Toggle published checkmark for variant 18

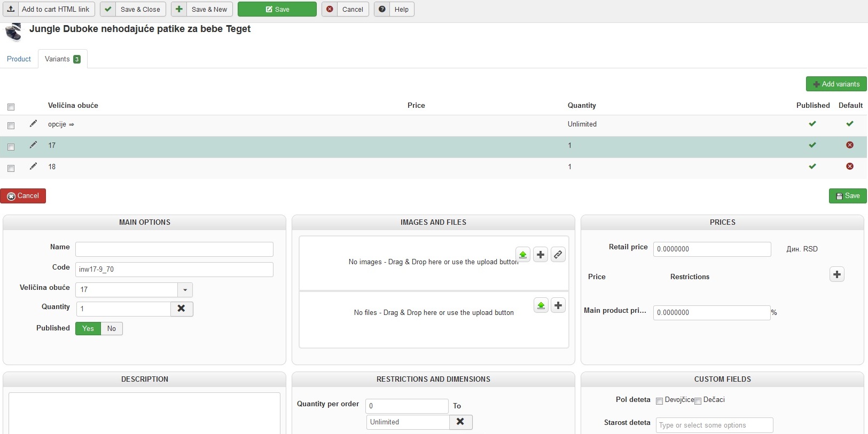(812, 167)
